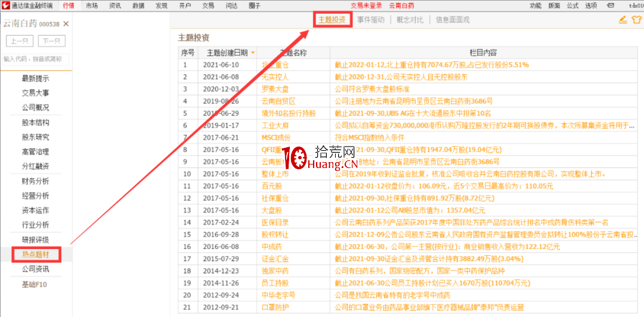Open the 中成药 theme link
The height and width of the screenshot is (317, 644).
271,247
